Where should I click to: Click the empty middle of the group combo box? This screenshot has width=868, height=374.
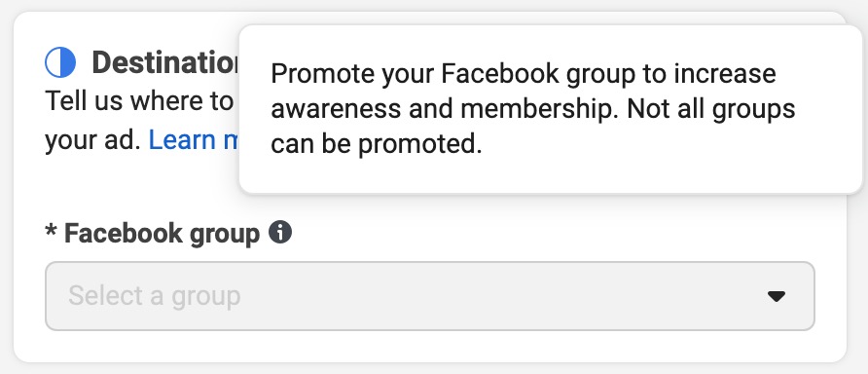(x=429, y=296)
